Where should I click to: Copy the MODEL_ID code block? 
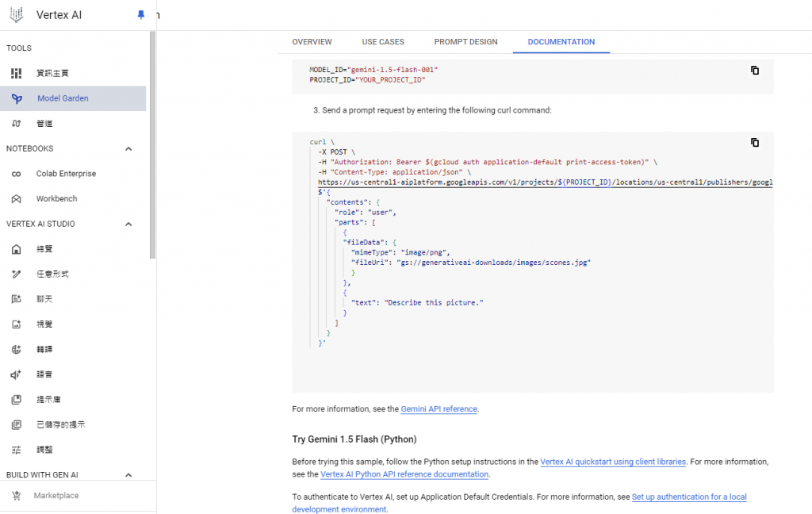pos(755,70)
